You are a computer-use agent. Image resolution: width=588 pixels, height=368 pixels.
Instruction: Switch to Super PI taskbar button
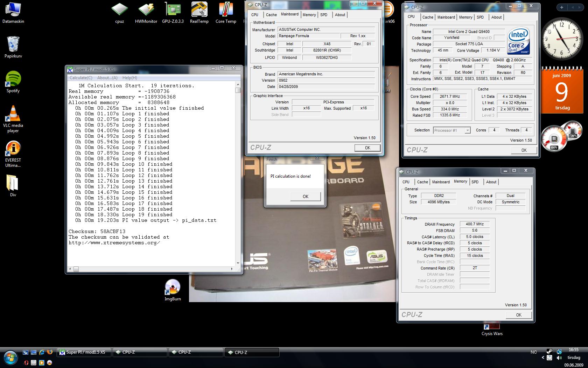click(x=84, y=352)
